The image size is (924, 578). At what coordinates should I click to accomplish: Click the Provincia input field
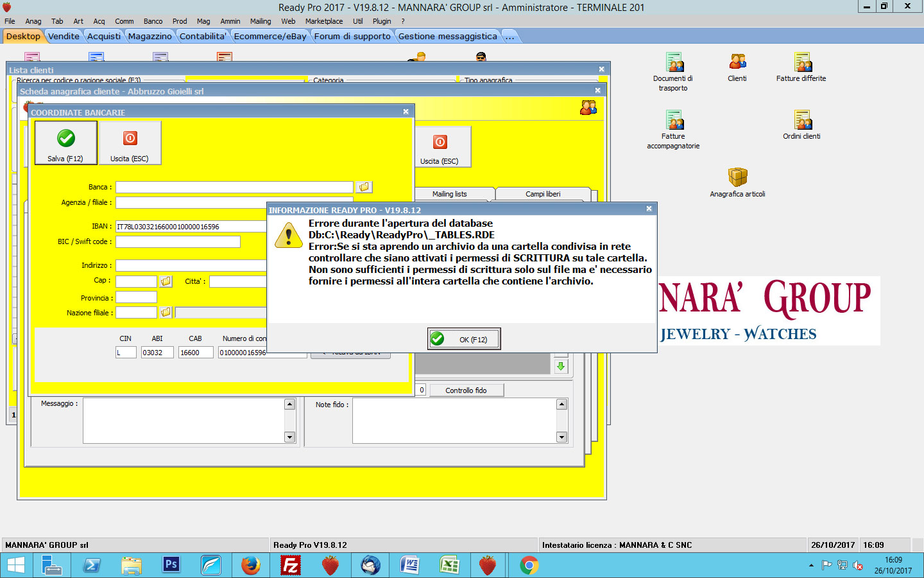[x=136, y=297]
